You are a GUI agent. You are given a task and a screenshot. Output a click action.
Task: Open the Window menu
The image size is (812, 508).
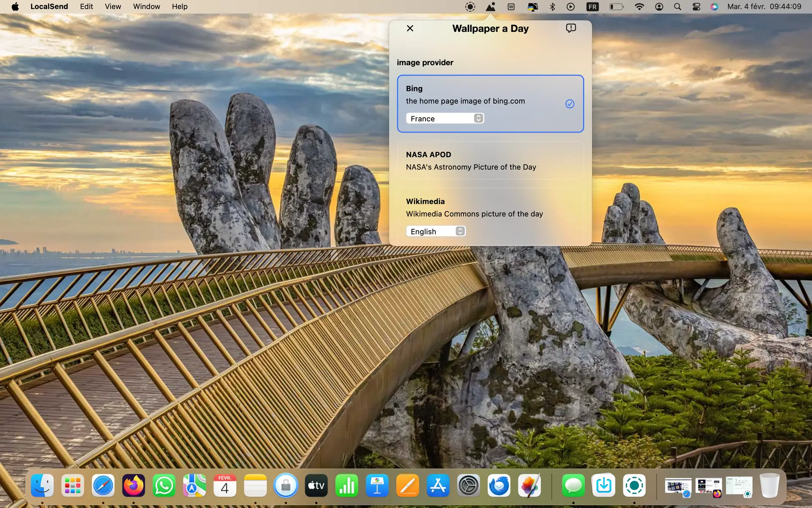(146, 6)
